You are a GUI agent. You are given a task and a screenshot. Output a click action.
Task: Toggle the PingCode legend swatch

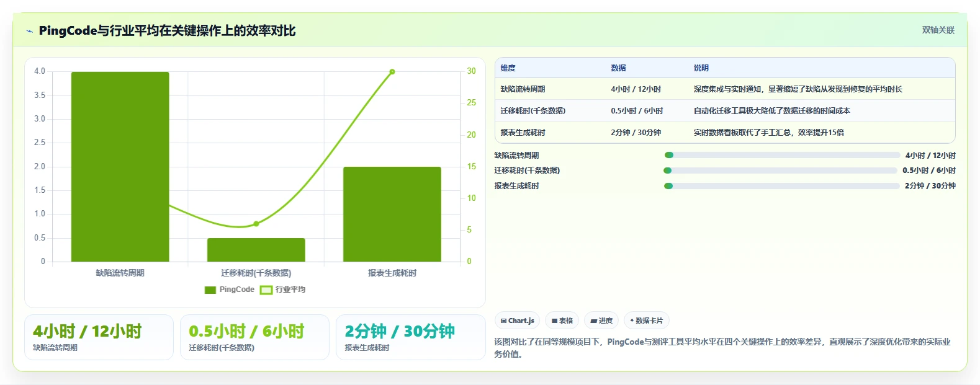pyautogui.click(x=210, y=290)
